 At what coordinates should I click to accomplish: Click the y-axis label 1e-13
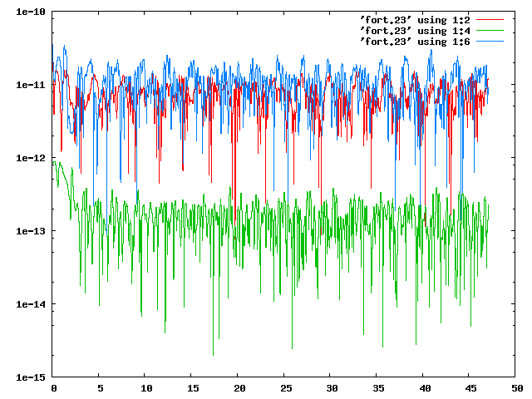(31, 231)
